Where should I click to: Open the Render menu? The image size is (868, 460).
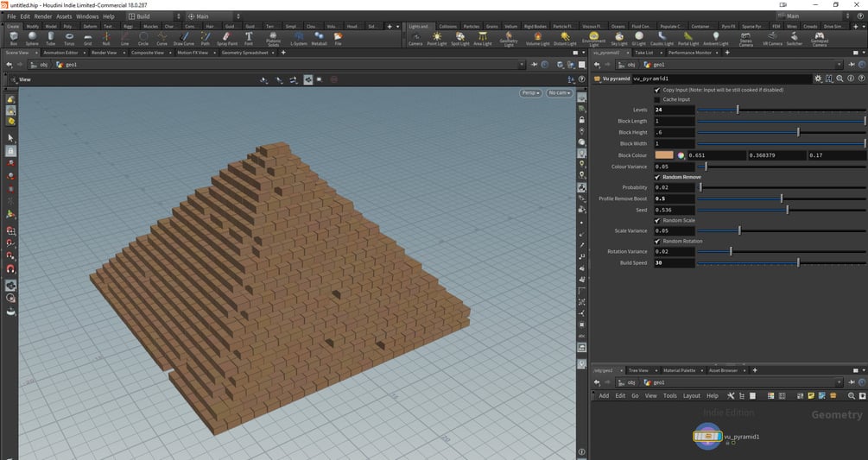(42, 16)
